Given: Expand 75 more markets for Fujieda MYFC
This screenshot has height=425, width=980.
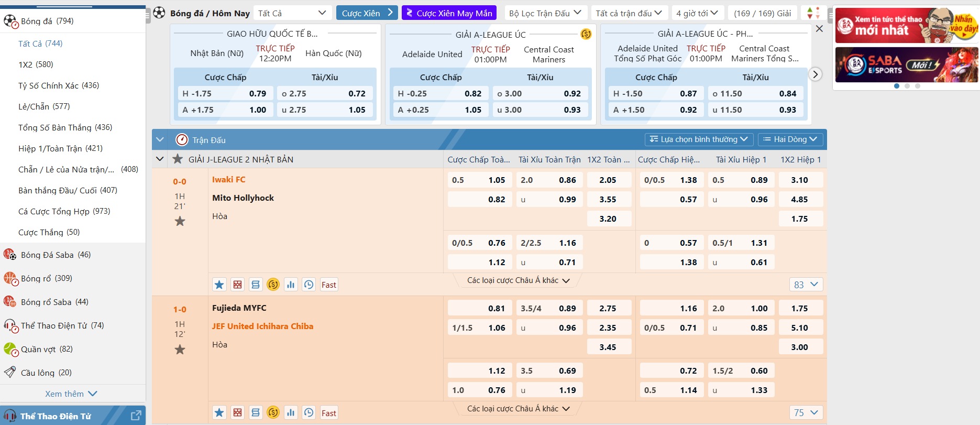Looking at the screenshot, I should click(x=806, y=413).
